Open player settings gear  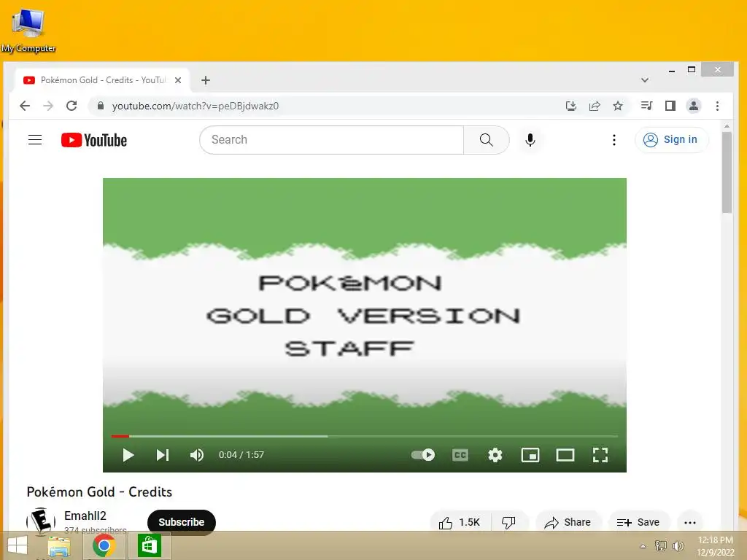[495, 455]
